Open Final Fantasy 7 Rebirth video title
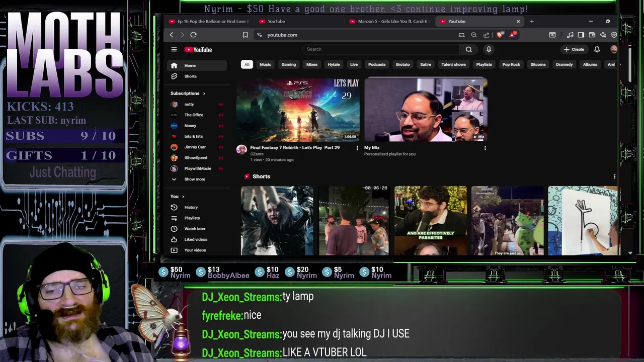The image size is (644, 362). (295, 147)
